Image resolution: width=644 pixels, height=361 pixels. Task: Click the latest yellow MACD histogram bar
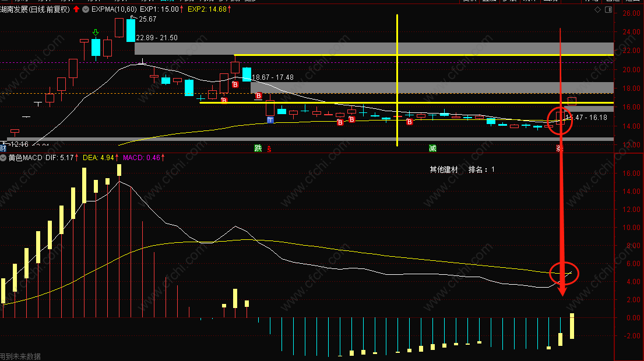[x=572, y=326]
